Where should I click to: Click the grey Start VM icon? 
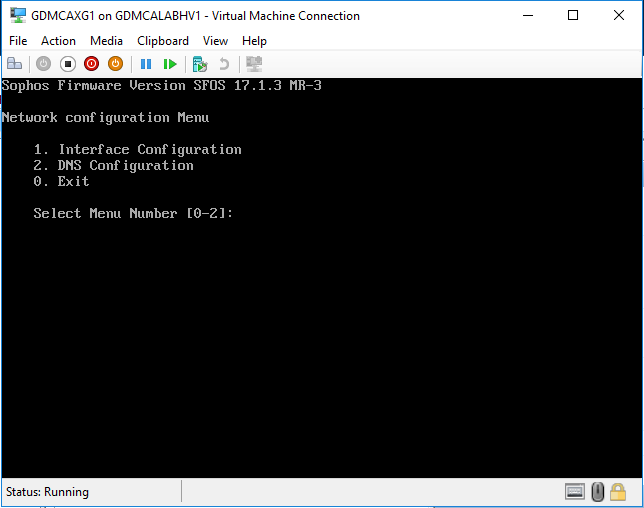(44, 64)
